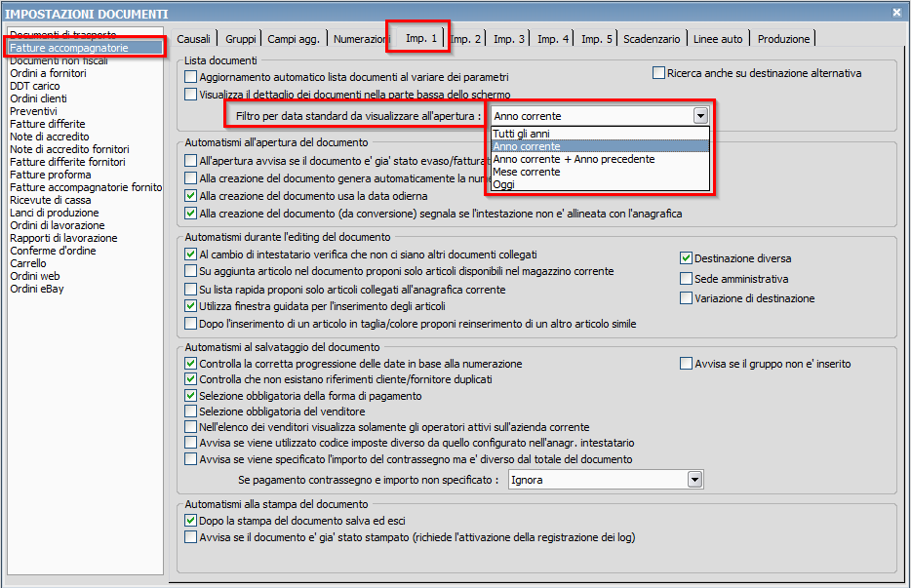Image resolution: width=911 pixels, height=588 pixels.
Task: Select Mese corrente from the dropdown
Action: 600,172
